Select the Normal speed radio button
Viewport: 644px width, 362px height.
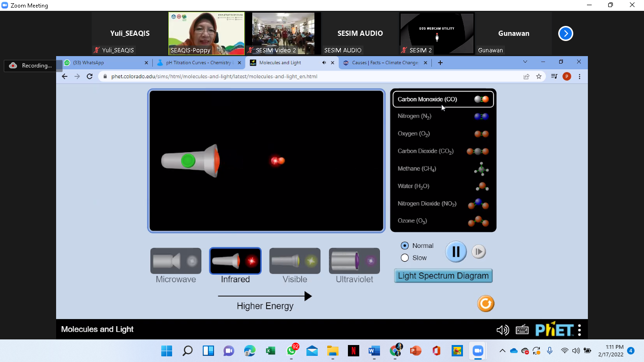click(405, 246)
